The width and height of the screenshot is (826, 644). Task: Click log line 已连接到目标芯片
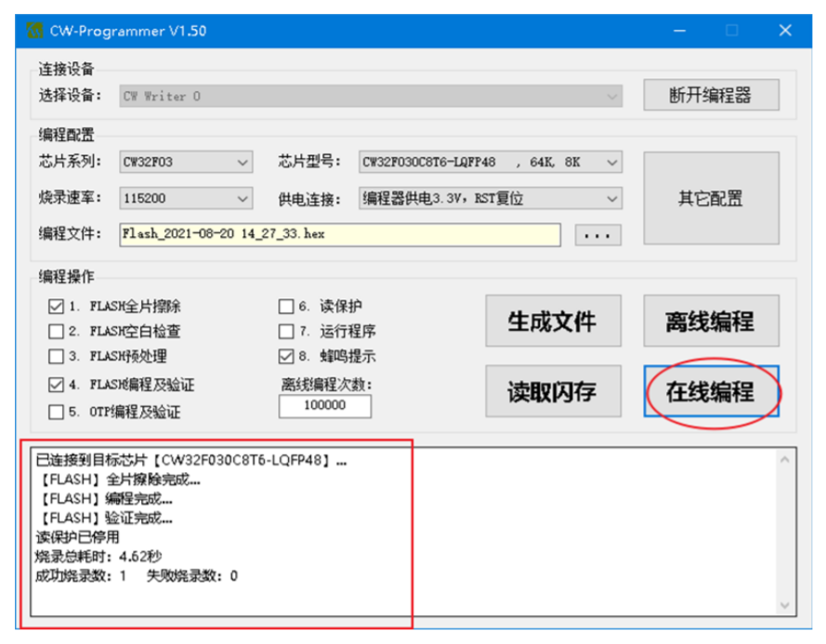pyautogui.click(x=191, y=461)
